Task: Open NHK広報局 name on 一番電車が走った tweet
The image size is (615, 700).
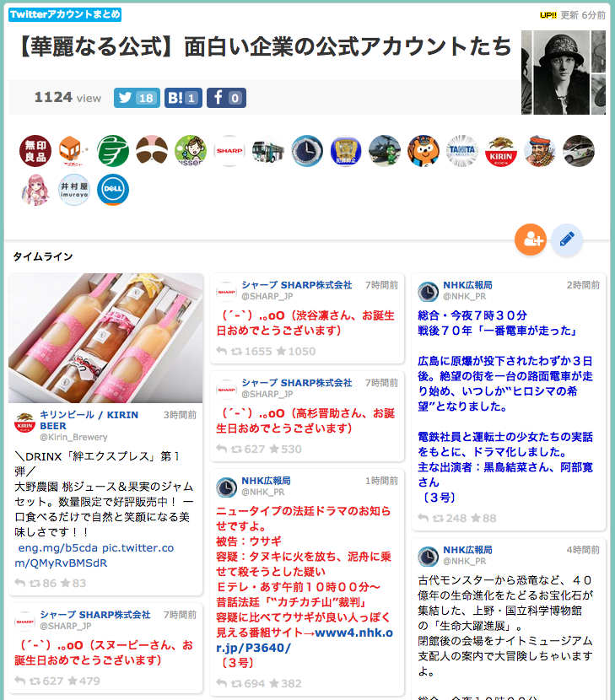Action: coord(467,285)
